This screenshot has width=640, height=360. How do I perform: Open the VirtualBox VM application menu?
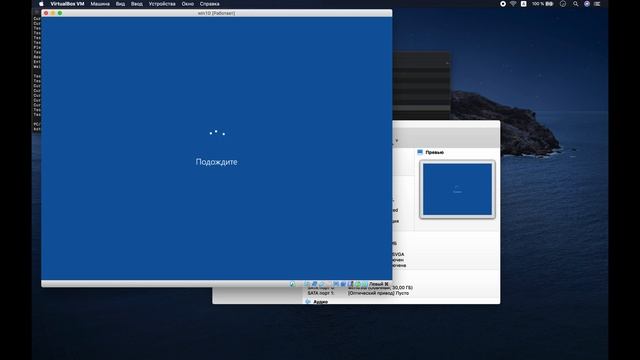(67, 4)
